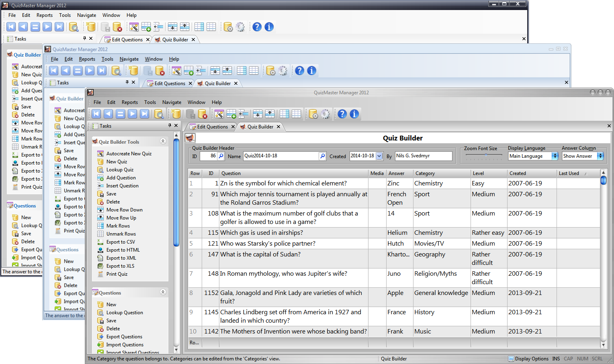Screen dimensions: 614x364
Task: Collapse the Quiz Builder Tools section
Action: (x=163, y=141)
